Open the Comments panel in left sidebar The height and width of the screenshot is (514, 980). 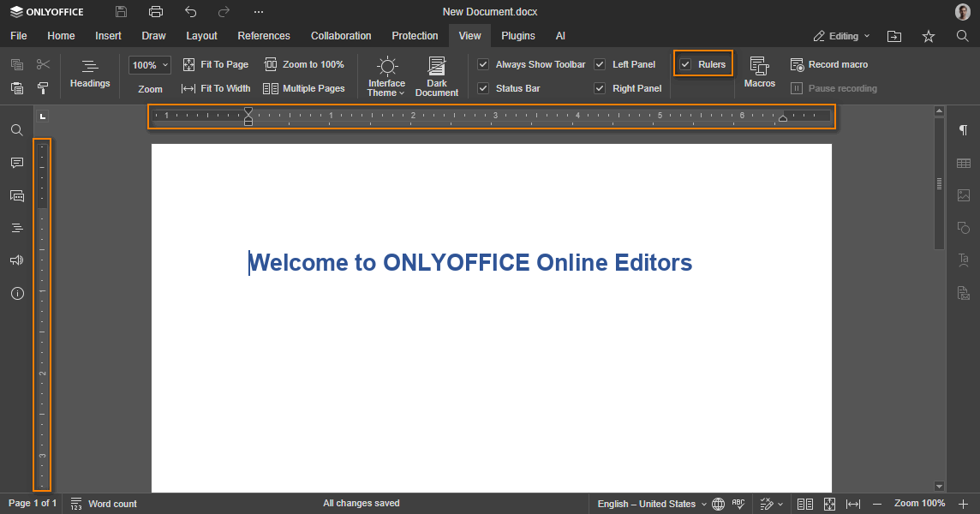17,163
